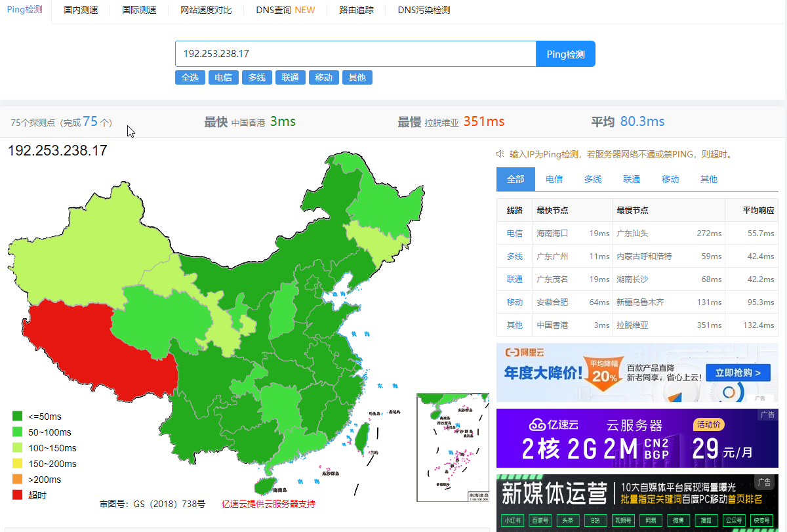The height and width of the screenshot is (532, 787).
Task: Click the B站 badge icon
Action: pos(594,520)
